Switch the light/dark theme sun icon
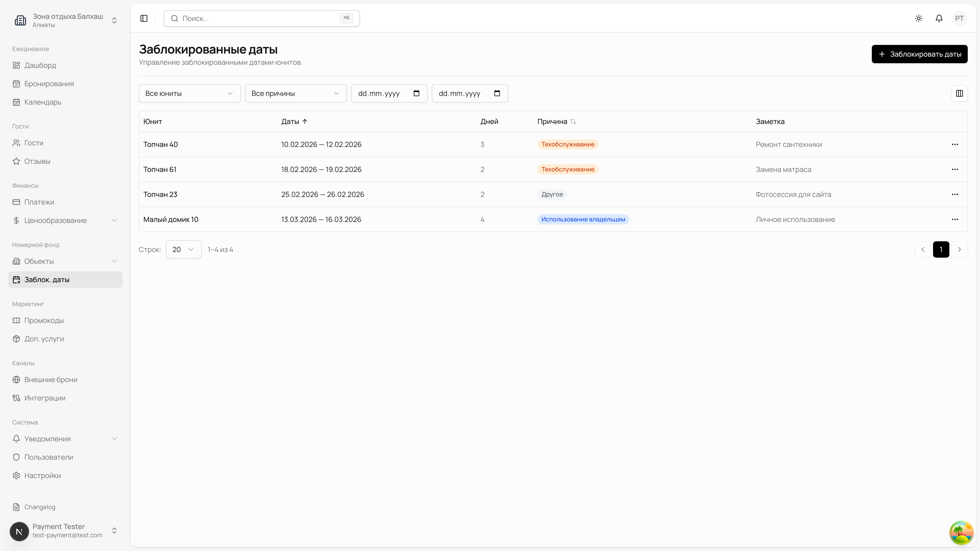Viewport: 980px width, 551px height. point(919,18)
